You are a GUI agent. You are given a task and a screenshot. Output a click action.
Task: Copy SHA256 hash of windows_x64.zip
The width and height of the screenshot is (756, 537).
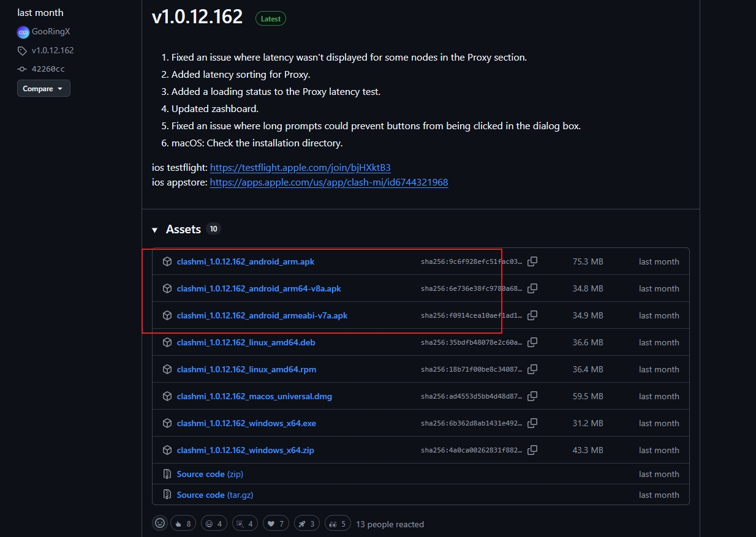[x=532, y=450]
